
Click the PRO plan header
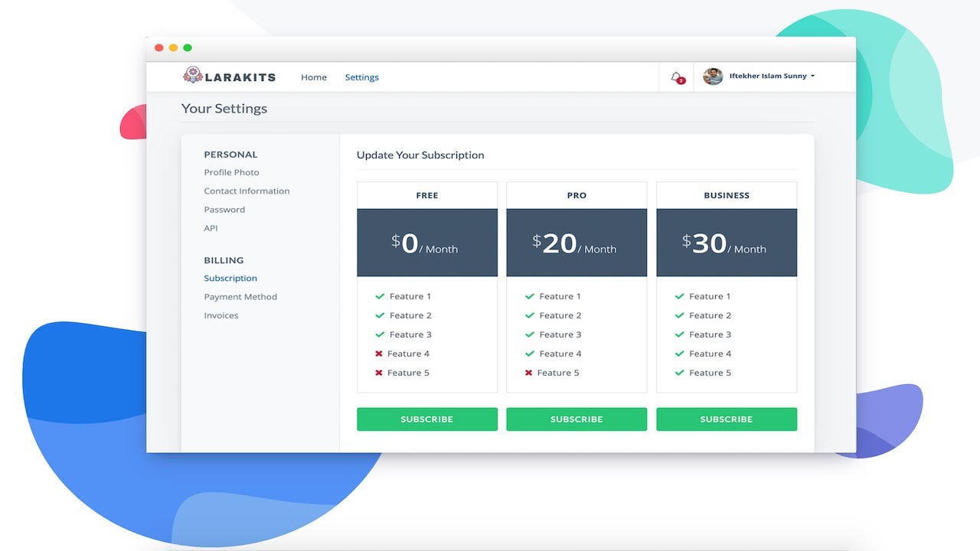click(x=577, y=195)
